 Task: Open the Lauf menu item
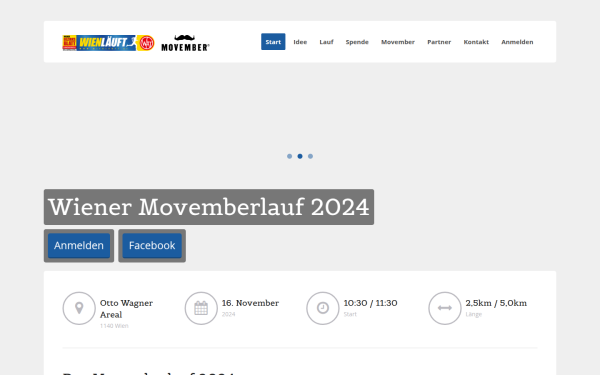(326, 42)
